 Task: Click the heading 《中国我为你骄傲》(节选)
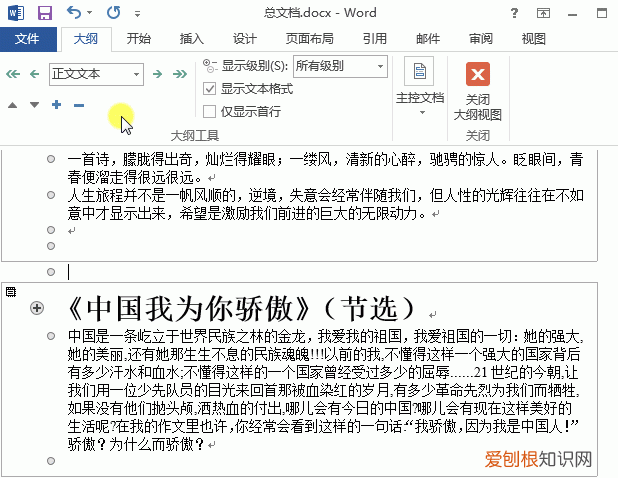click(x=242, y=309)
